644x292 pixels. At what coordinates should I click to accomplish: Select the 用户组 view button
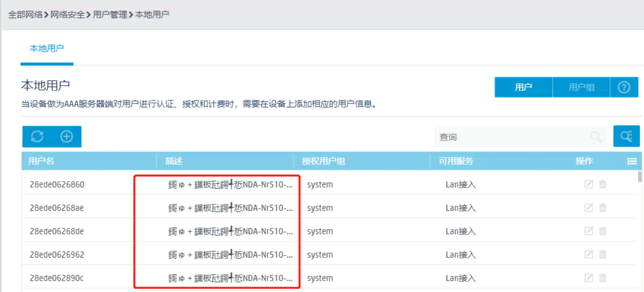click(581, 88)
